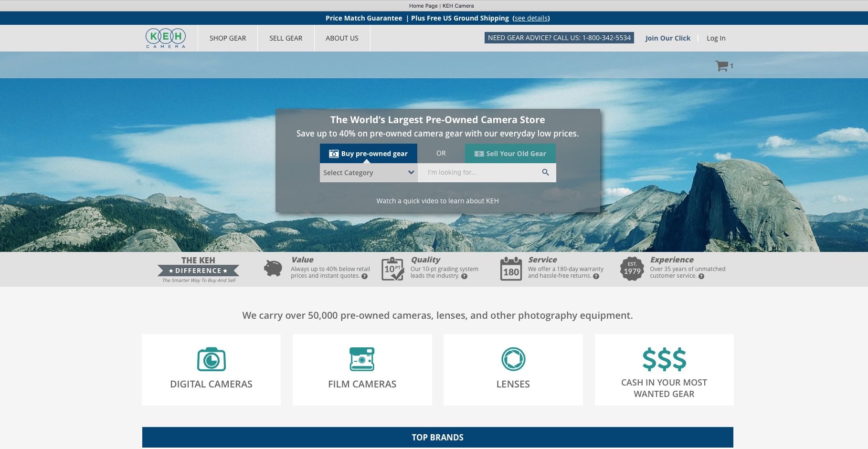Click Watch a quick video link
This screenshot has height=449, width=868.
[437, 201]
